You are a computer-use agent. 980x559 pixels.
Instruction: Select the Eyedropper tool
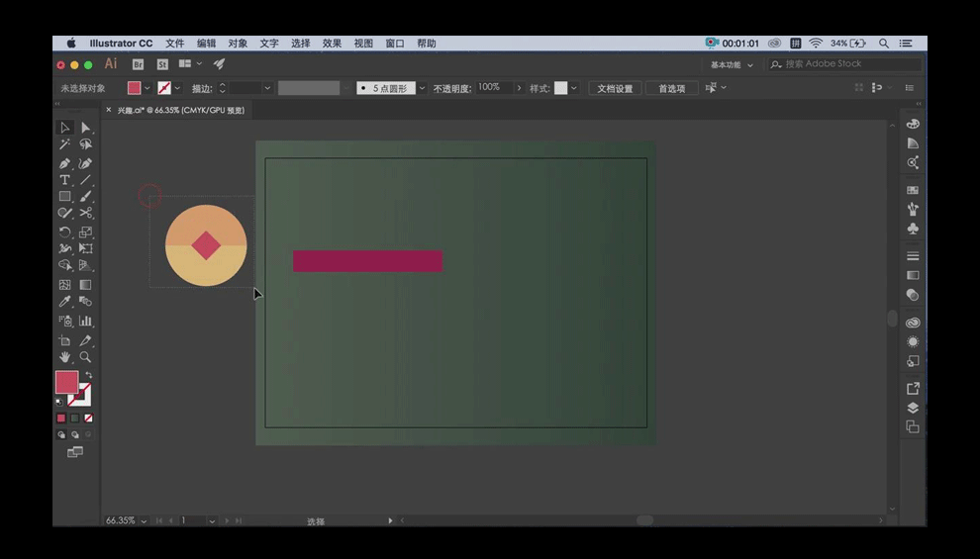click(64, 302)
